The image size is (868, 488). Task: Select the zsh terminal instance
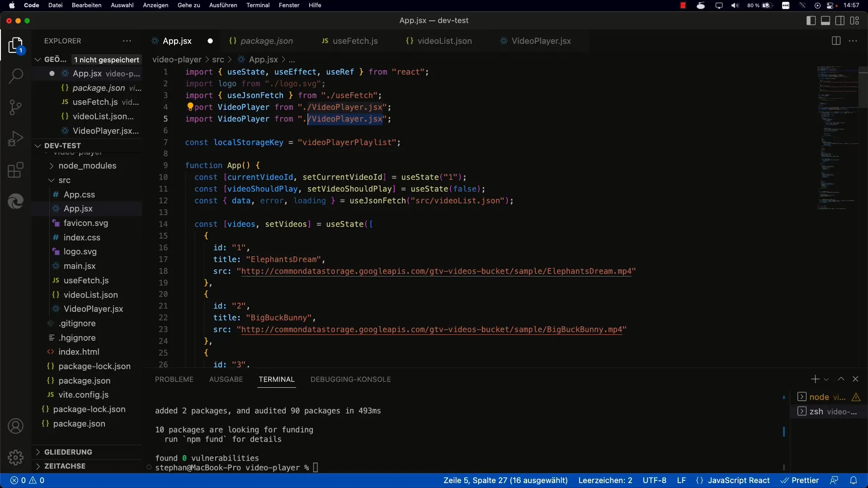point(828,411)
